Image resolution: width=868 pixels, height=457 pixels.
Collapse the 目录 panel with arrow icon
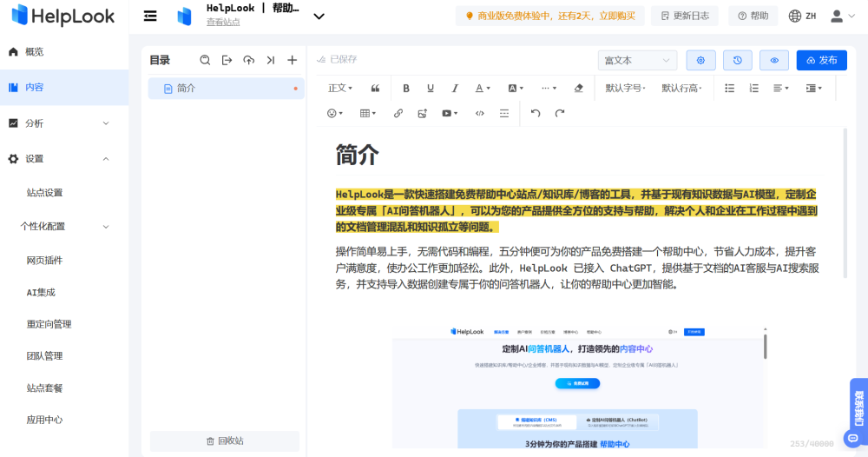(x=270, y=60)
